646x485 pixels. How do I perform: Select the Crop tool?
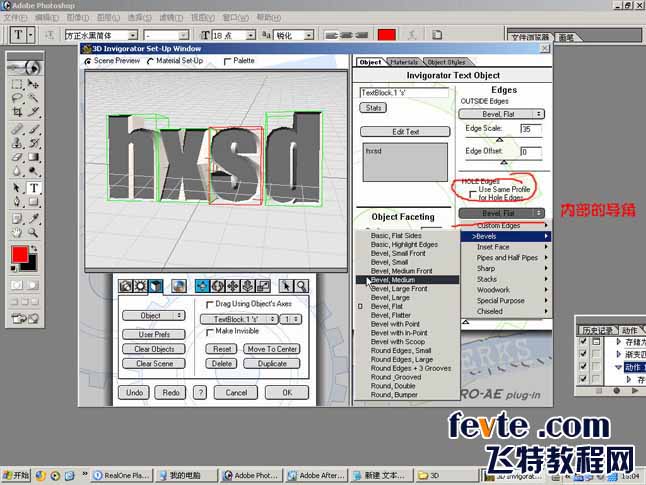(x=16, y=112)
